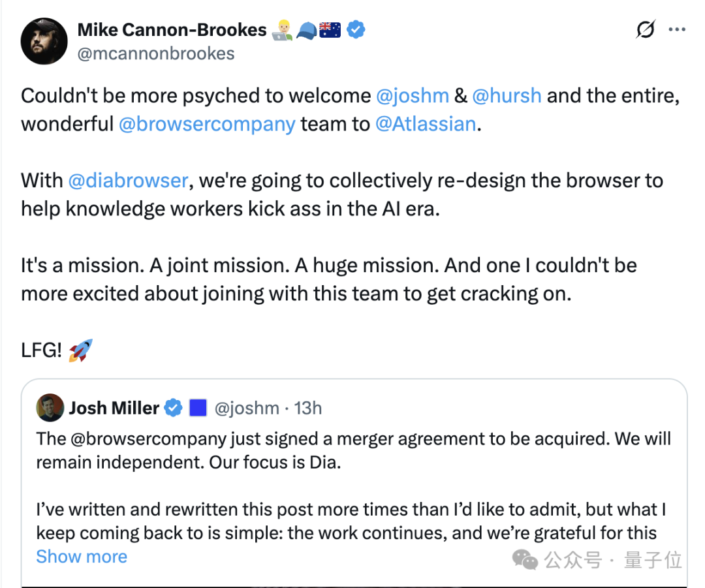Click the Australian flag emoji in name
Viewport: 705px width, 588px height.
(330, 30)
